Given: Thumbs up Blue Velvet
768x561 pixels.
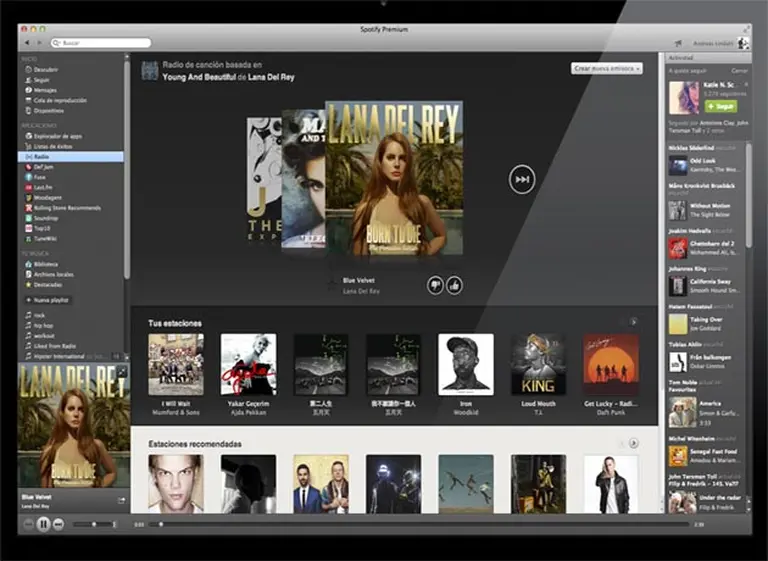Looking at the screenshot, I should tap(455, 285).
